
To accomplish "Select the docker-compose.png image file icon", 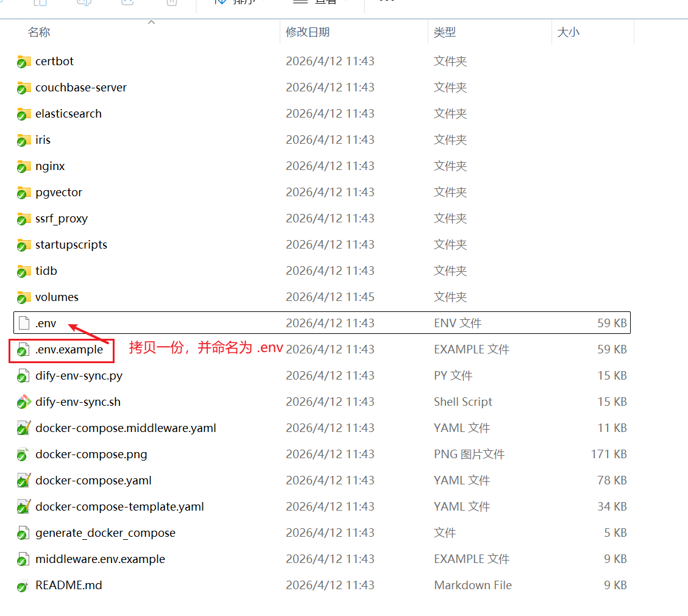I will (x=24, y=455).
